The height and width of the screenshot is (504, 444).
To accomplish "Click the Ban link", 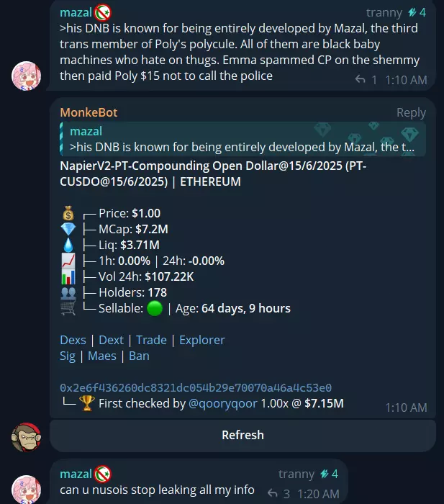I will coord(139,356).
